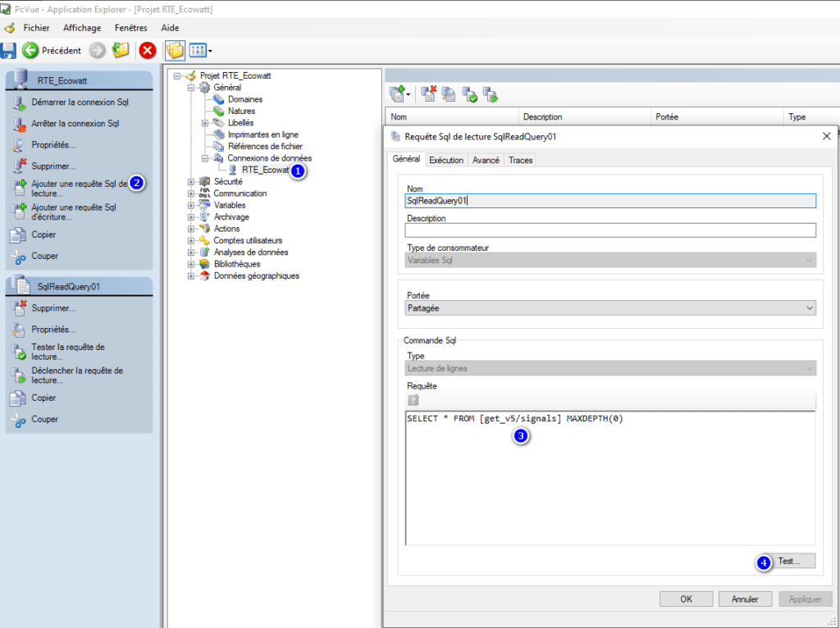Click inside the Requête SQL text area

click(610, 478)
